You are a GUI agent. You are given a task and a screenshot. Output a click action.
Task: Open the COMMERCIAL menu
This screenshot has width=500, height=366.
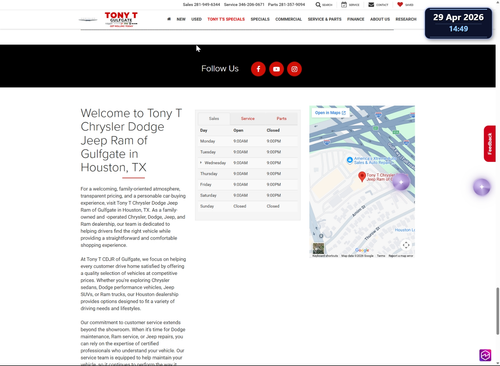click(x=288, y=19)
